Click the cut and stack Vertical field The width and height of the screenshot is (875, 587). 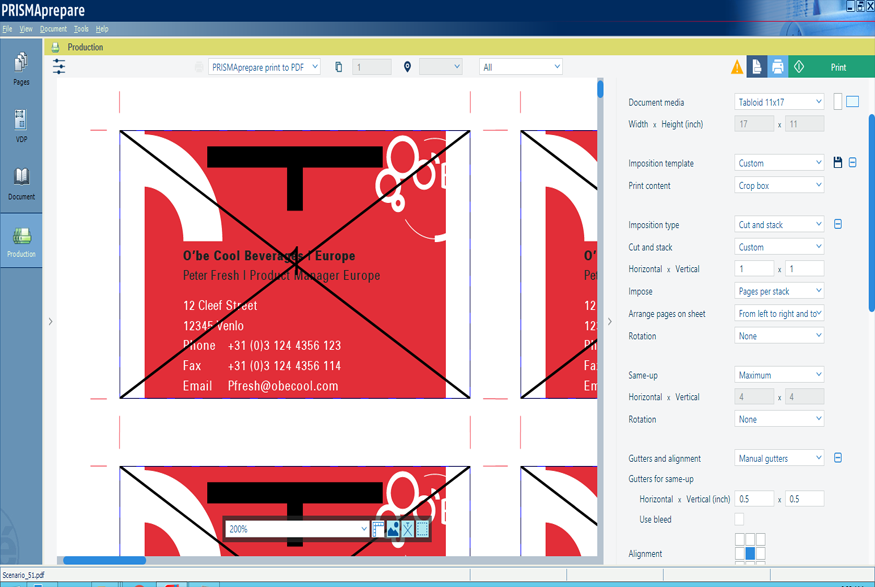tap(804, 268)
